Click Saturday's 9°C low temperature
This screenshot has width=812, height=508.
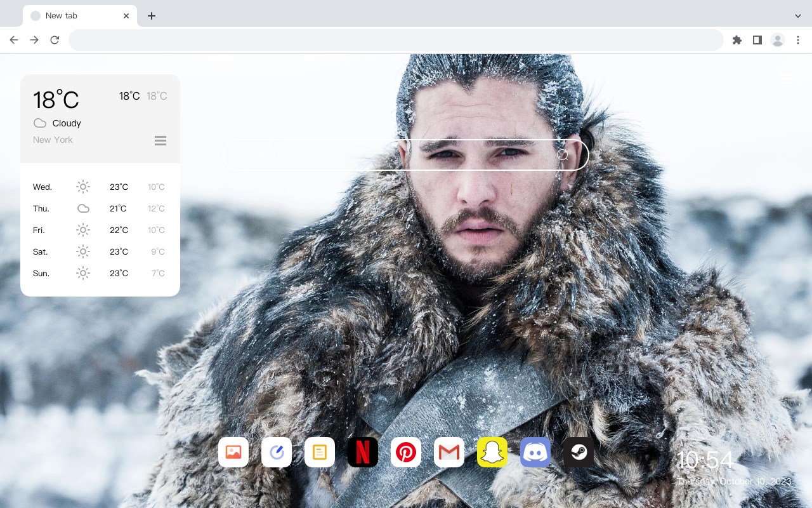[158, 251]
